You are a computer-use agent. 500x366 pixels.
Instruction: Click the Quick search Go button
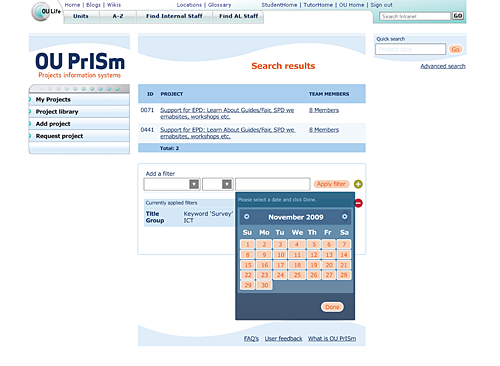pos(455,49)
